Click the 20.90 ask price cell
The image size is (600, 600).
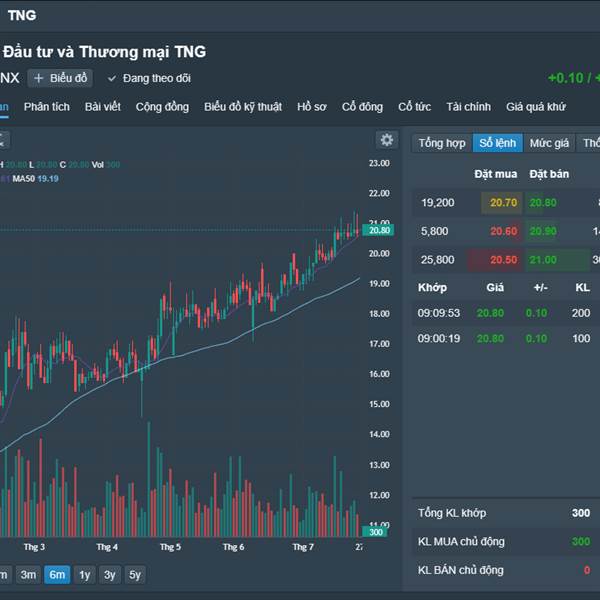543,231
